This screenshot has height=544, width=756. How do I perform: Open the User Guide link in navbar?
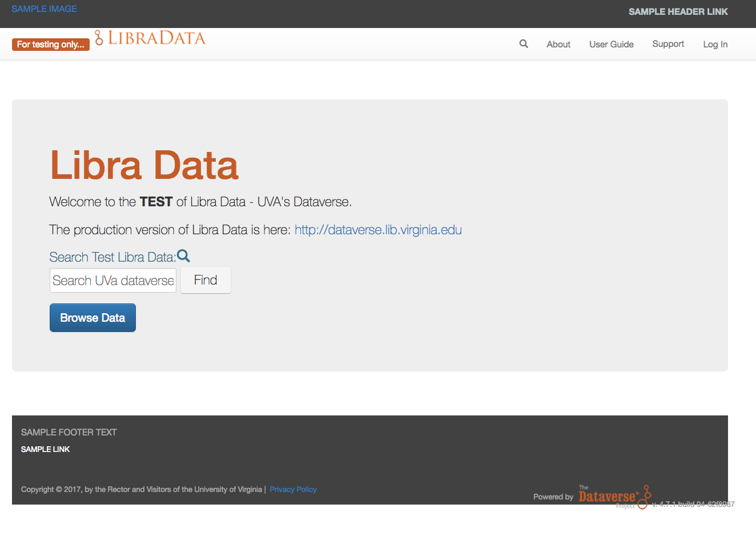click(x=612, y=45)
